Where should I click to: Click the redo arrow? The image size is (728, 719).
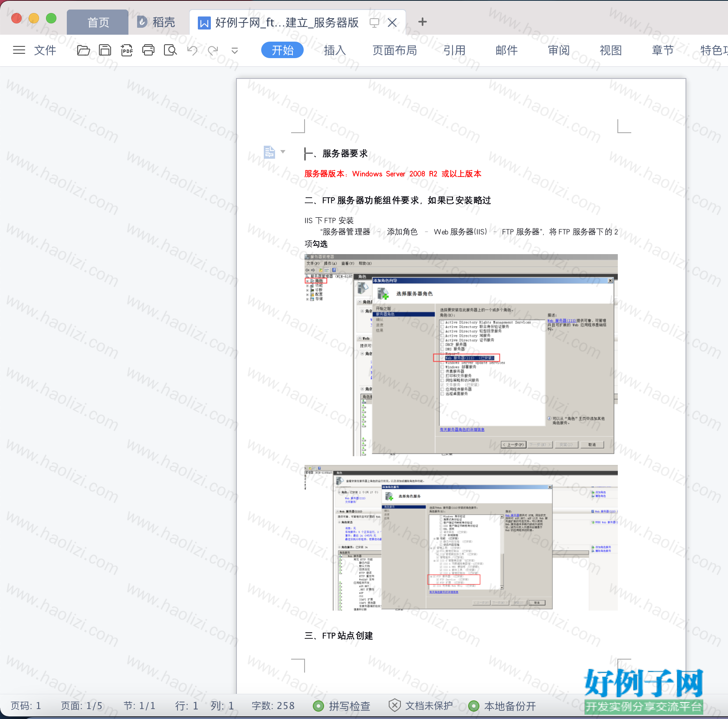coord(213,50)
